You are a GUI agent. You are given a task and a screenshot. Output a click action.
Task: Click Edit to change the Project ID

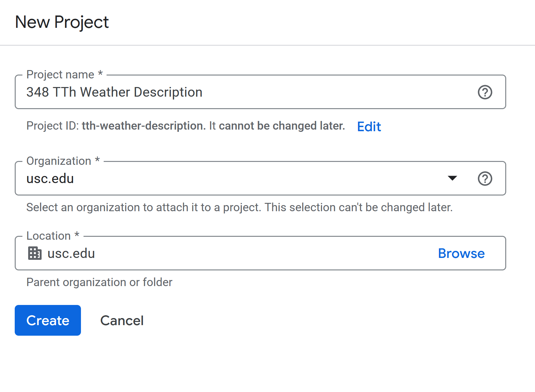coord(369,127)
